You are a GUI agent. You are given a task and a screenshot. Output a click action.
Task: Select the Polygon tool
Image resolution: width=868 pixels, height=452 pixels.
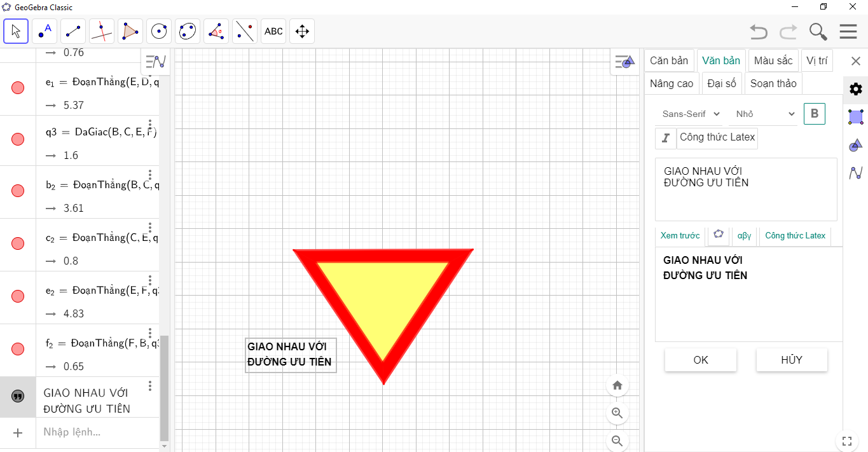coord(130,31)
